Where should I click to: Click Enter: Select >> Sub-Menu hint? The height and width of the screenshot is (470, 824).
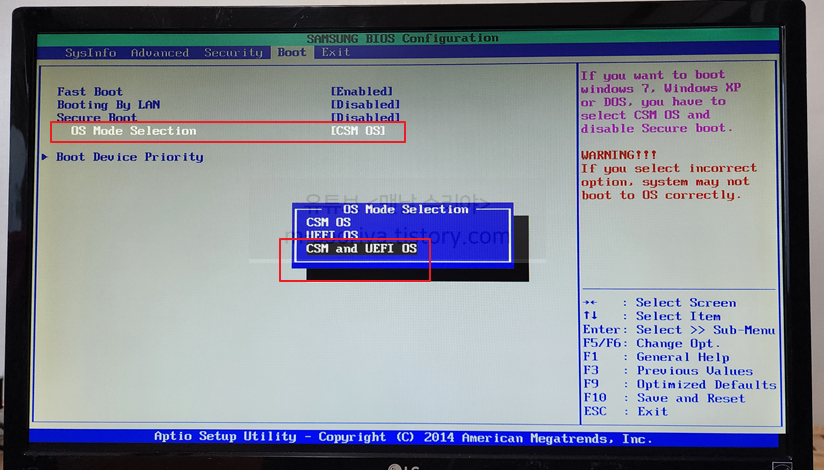point(679,330)
